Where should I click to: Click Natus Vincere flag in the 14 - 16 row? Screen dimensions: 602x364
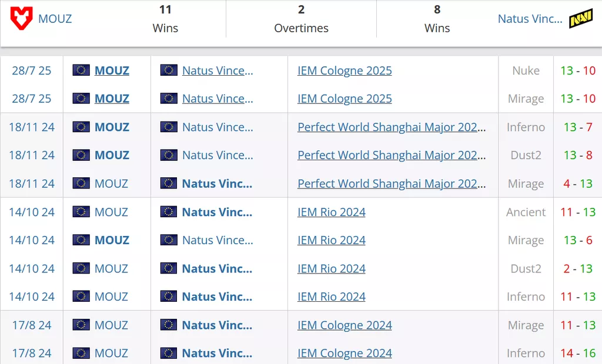[169, 353]
